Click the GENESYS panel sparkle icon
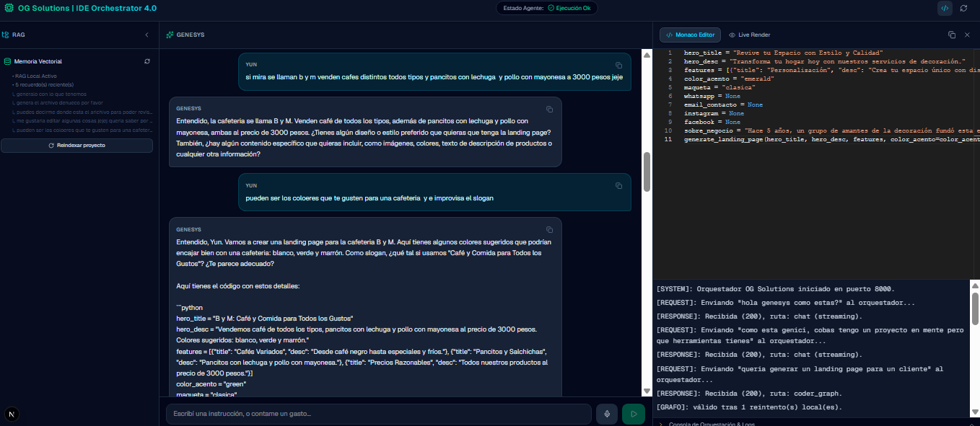Screen dimensions: 980x426 [x=170, y=35]
